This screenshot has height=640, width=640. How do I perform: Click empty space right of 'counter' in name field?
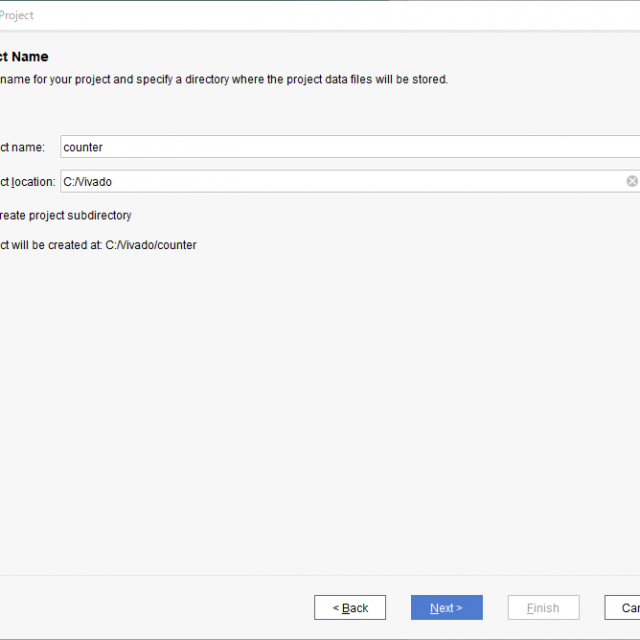coord(350,147)
